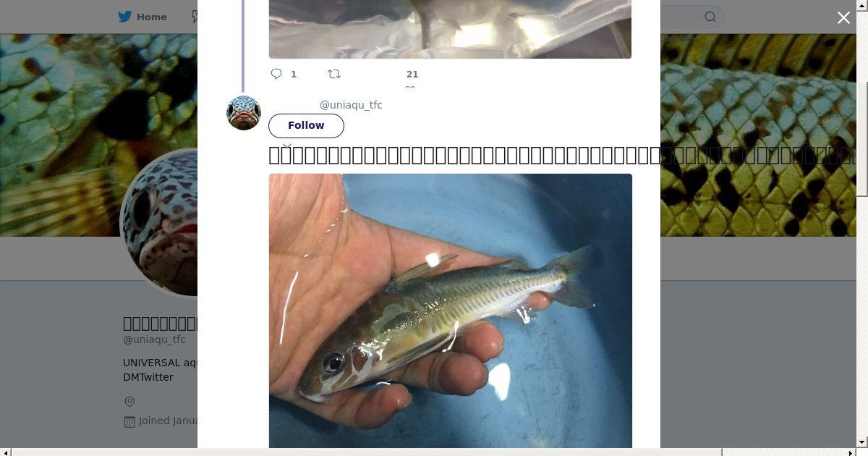Click the location pin icon in profile
Screen dimensions: 868x456
pyautogui.click(x=129, y=402)
